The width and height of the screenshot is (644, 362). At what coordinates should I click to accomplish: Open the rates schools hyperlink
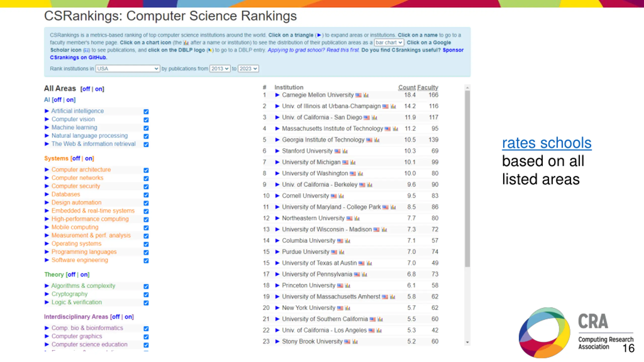547,143
